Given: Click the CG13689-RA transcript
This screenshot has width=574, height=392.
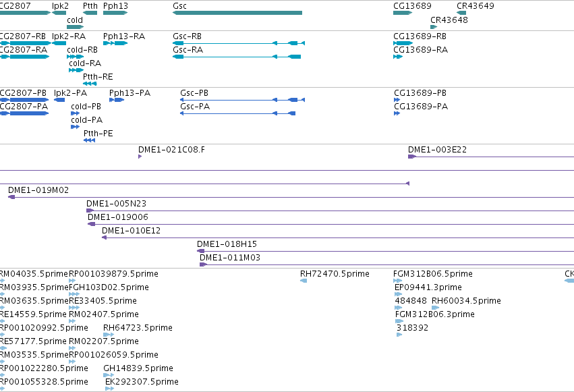Looking at the screenshot, I should tap(398, 57).
